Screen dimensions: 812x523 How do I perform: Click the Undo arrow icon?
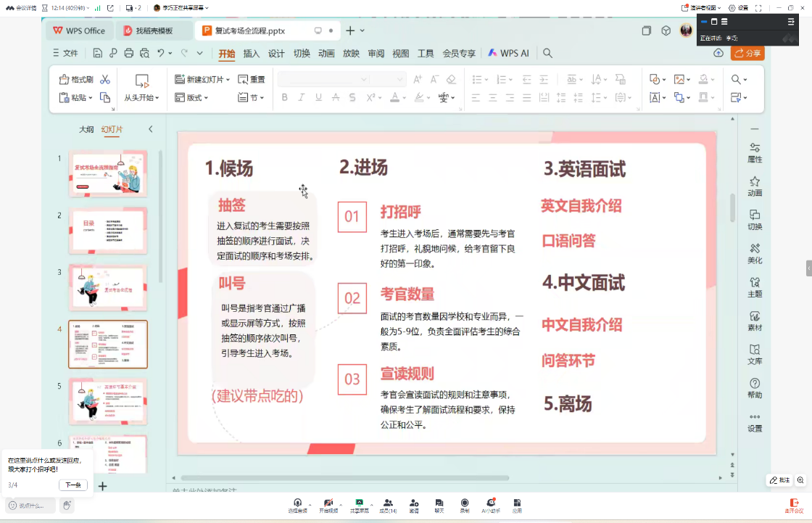click(161, 53)
